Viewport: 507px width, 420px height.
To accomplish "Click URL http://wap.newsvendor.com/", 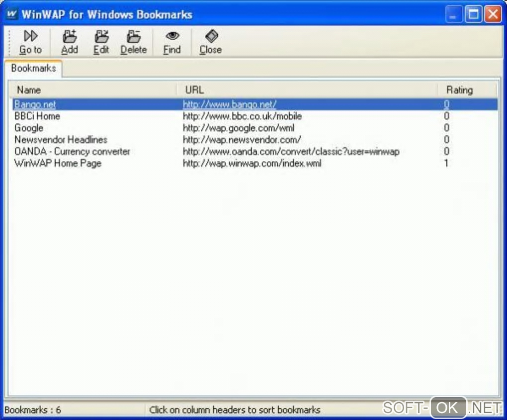I will tap(242, 140).
